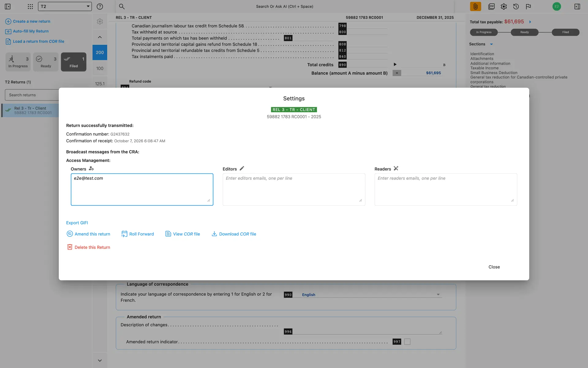
Task: Open the history clock icon
Action: click(516, 6)
